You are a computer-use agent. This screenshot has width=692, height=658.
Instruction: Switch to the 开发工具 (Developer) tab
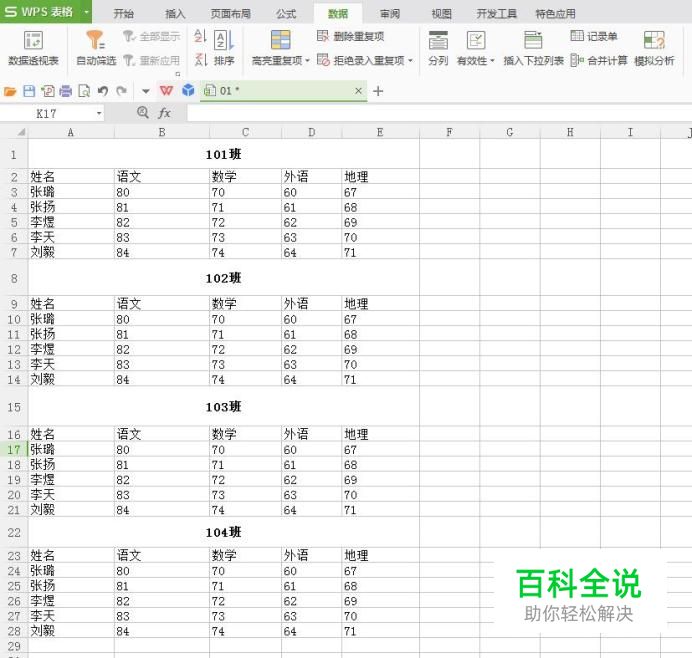tap(496, 14)
